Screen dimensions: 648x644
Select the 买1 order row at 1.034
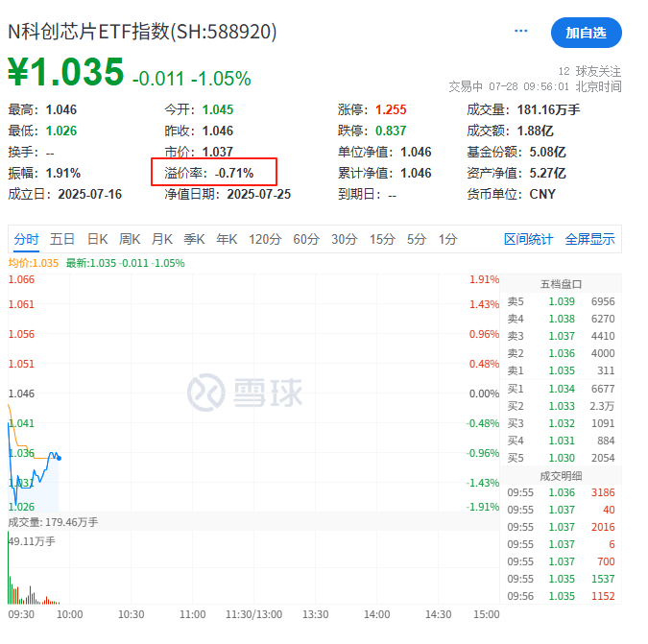561,389
